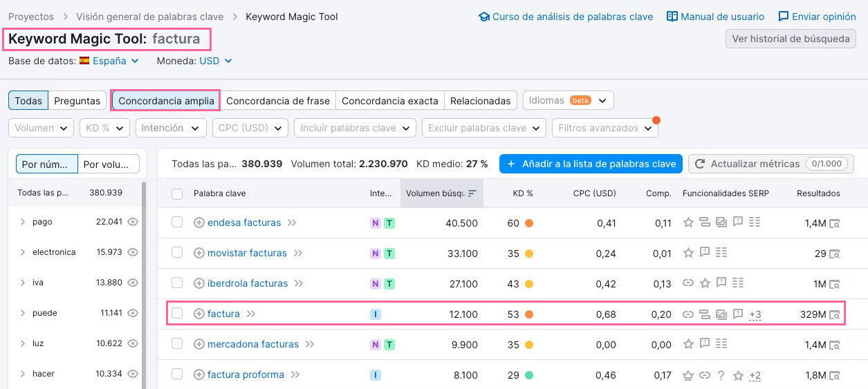Screen dimensions: 868x389
Task: Click reviews star icon in 'endesa facturas' row
Action: point(688,222)
